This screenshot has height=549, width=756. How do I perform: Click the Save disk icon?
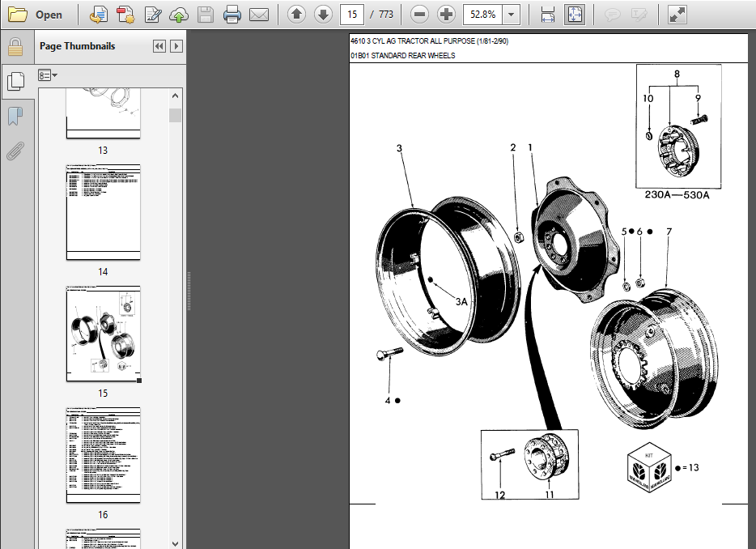tap(206, 15)
